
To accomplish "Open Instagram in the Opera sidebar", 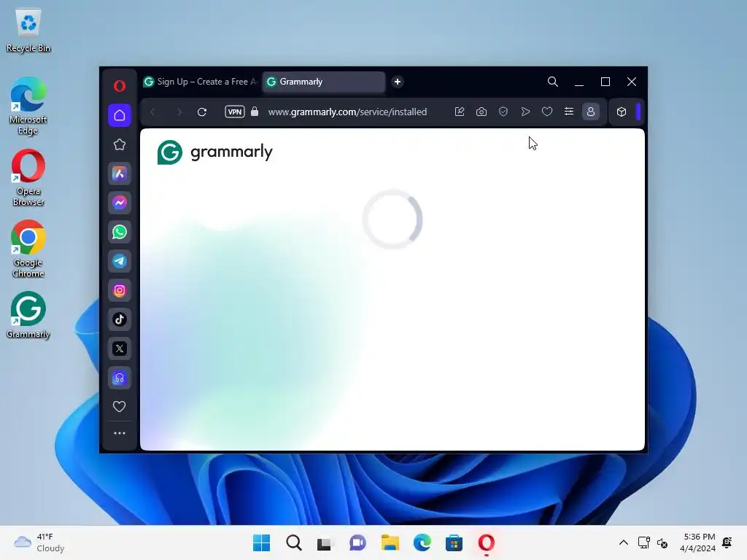I will coord(120,290).
